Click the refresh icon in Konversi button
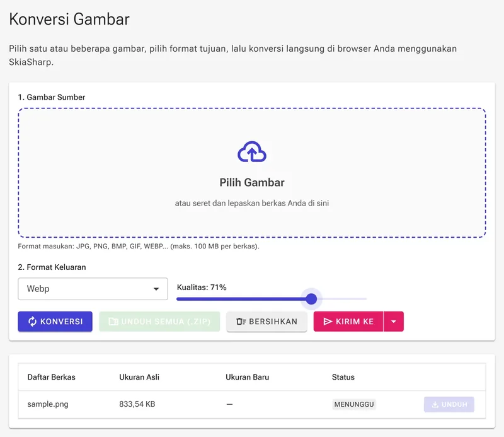Image resolution: width=504 pixels, height=437 pixels. 33,321
